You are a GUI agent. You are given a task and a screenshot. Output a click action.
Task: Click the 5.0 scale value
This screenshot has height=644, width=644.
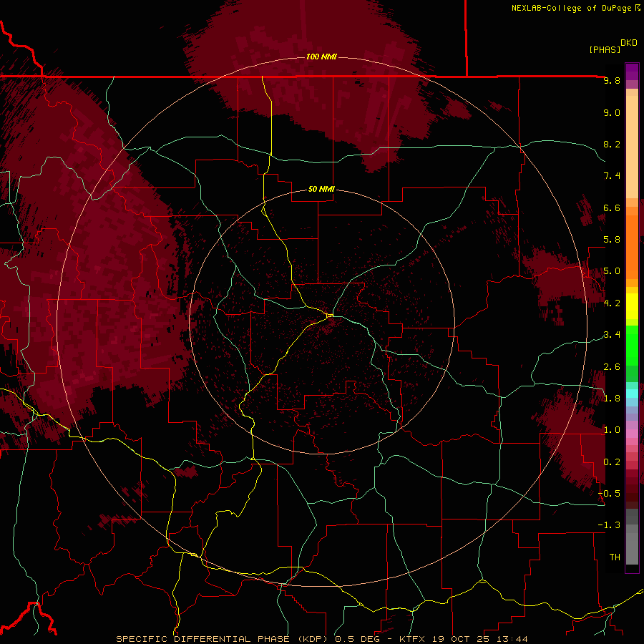tap(612, 271)
